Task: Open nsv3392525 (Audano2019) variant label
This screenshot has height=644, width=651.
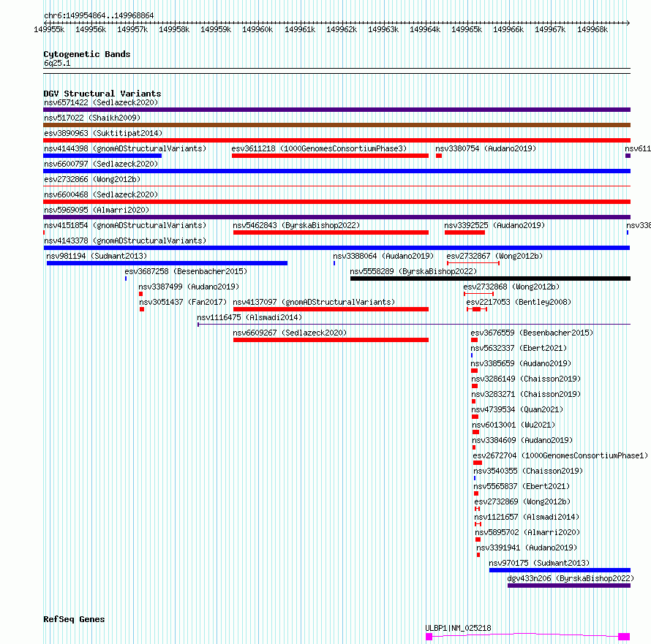Action: 494,225
